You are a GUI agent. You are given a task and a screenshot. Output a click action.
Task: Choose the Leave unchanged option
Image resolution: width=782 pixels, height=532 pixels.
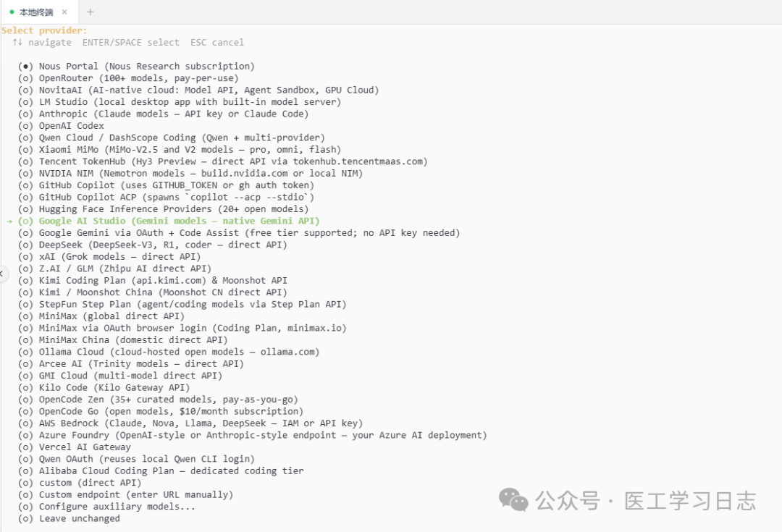point(69,518)
